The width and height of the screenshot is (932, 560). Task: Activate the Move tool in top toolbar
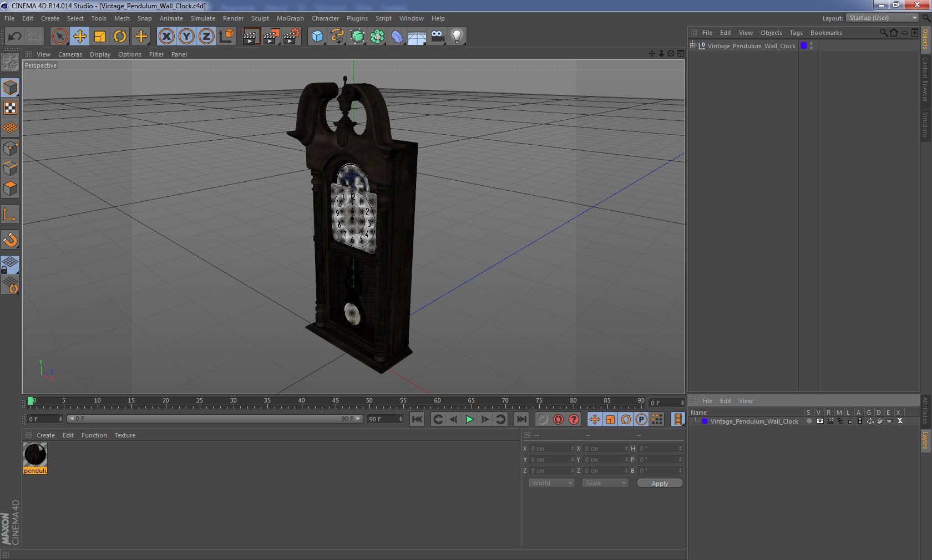coord(80,37)
